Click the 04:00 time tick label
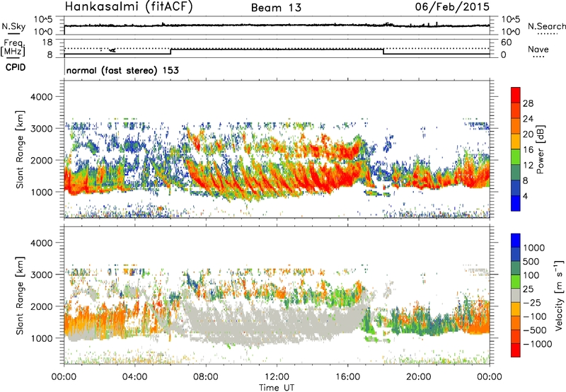The image size is (566, 392). (x=134, y=377)
